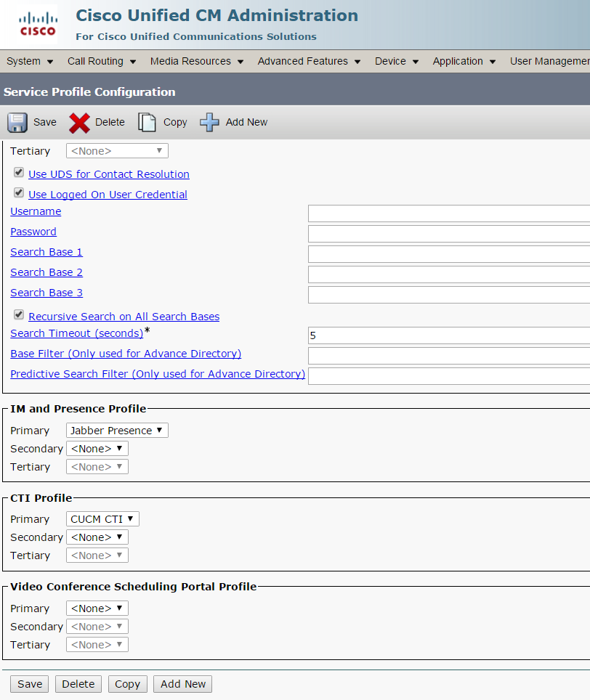Click the red X Delete icon
The image size is (590, 700).
(79, 123)
